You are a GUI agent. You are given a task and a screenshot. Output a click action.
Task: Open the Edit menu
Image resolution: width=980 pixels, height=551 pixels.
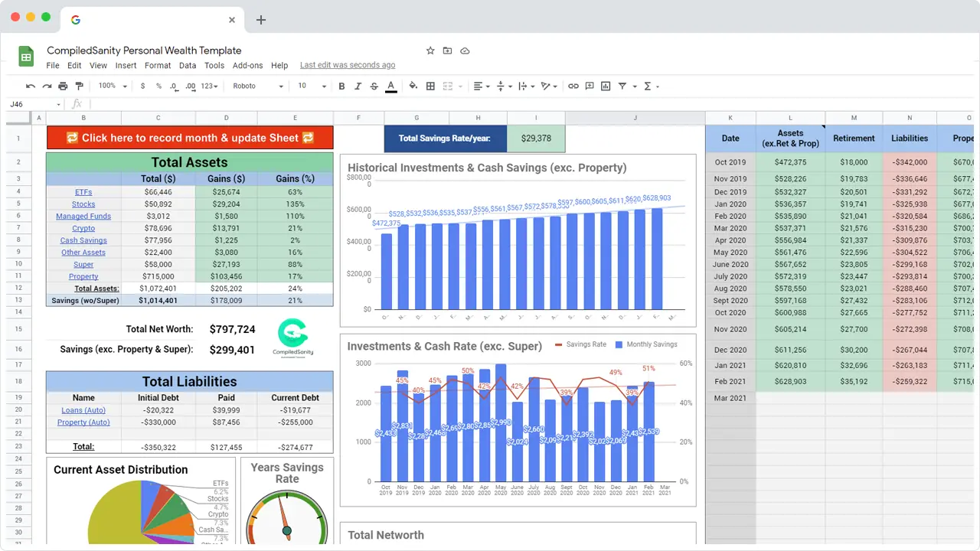(74, 66)
